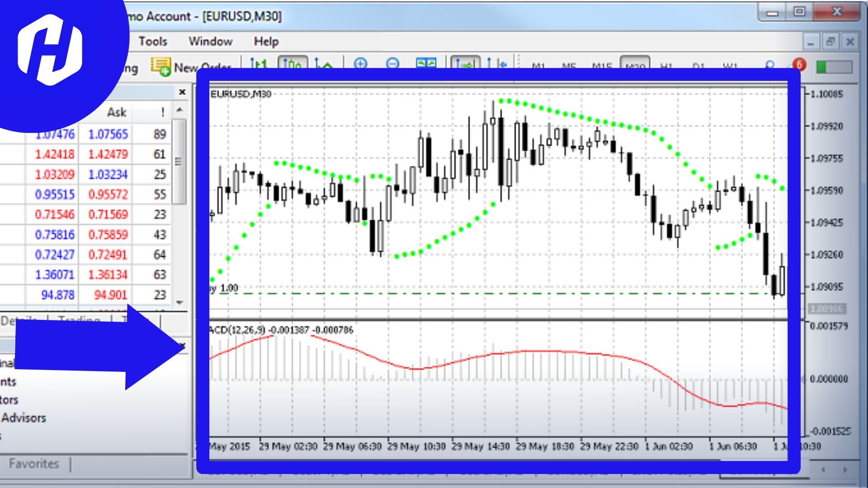Click bid price 0.95515
Image resolution: width=868 pixels, height=488 pixels.
55,195
